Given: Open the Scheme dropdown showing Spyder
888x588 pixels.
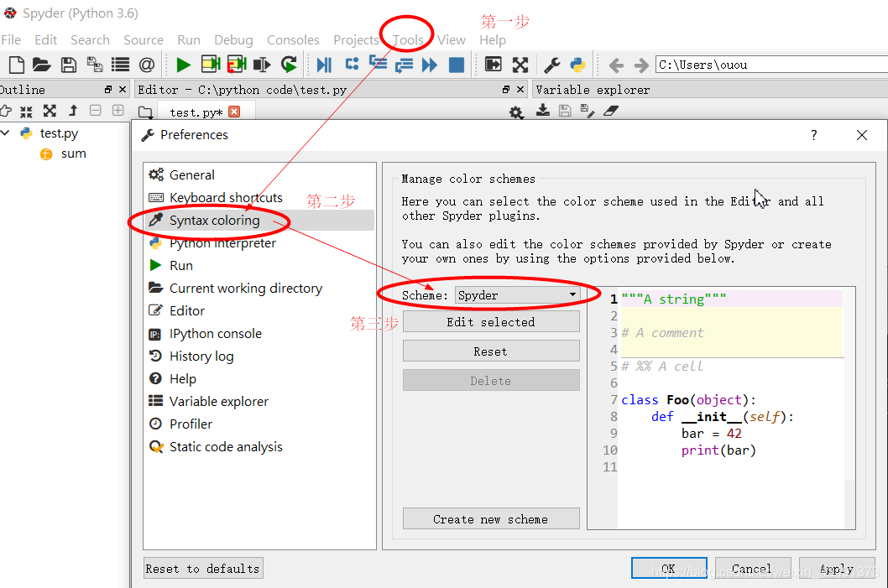Looking at the screenshot, I should [517, 295].
